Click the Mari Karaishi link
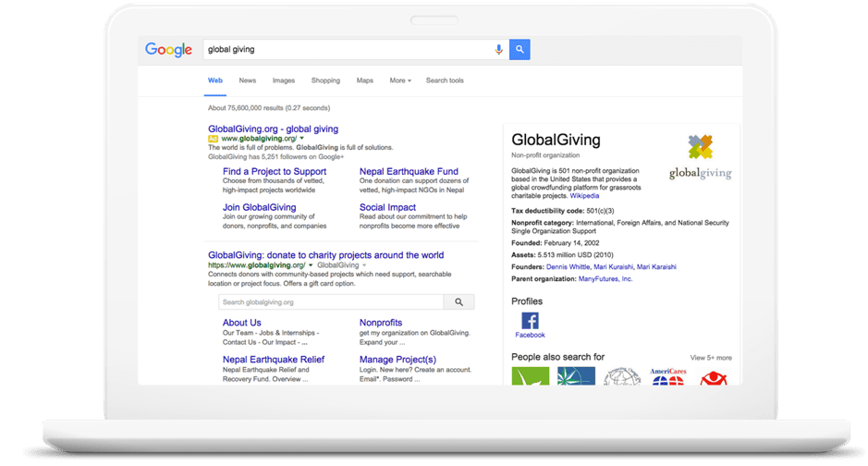 click(656, 267)
